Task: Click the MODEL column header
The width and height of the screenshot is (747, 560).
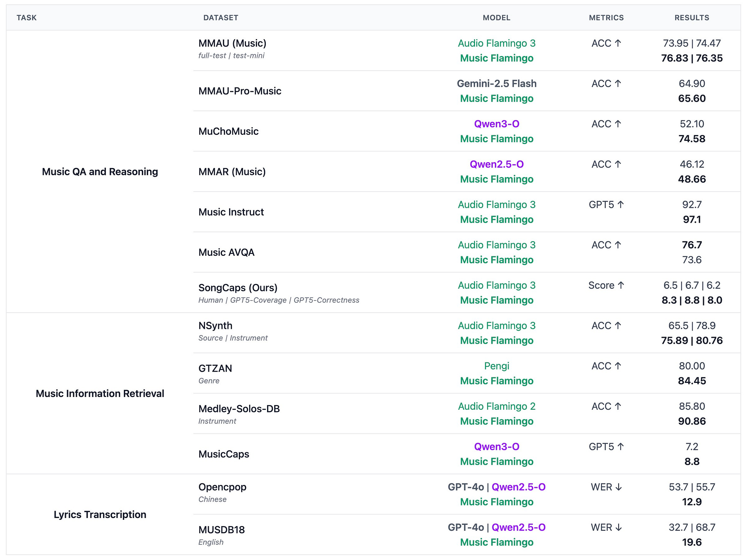Action: click(x=496, y=17)
